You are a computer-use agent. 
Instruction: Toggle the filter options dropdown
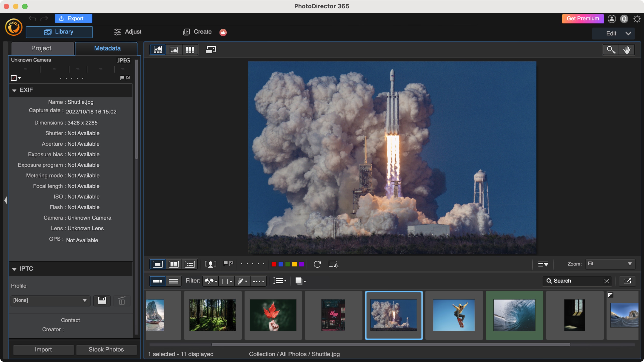(258, 280)
